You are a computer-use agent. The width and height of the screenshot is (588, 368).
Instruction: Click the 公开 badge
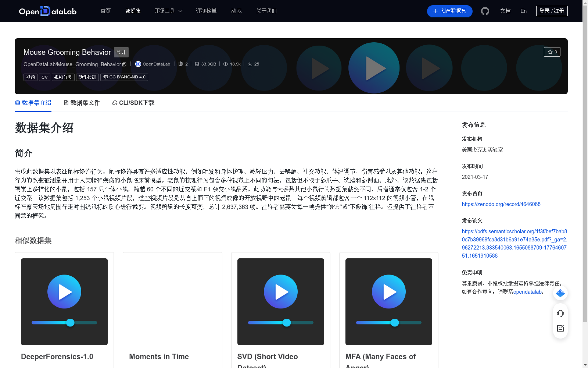point(121,52)
